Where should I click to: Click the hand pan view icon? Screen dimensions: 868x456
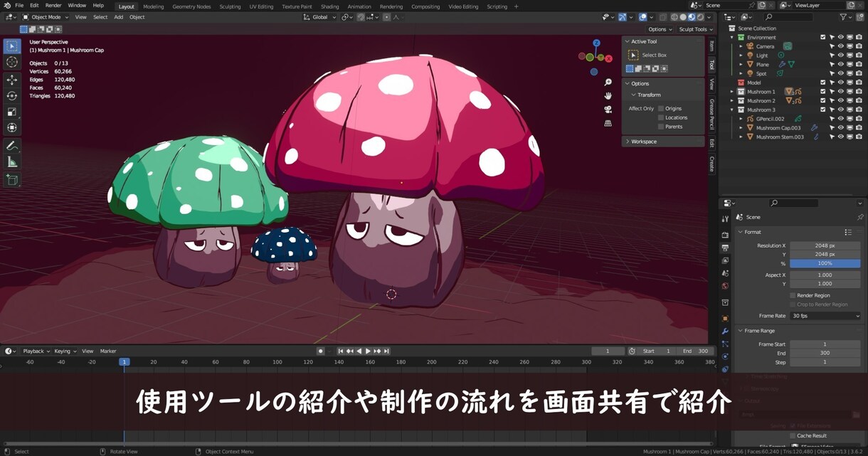click(x=608, y=95)
